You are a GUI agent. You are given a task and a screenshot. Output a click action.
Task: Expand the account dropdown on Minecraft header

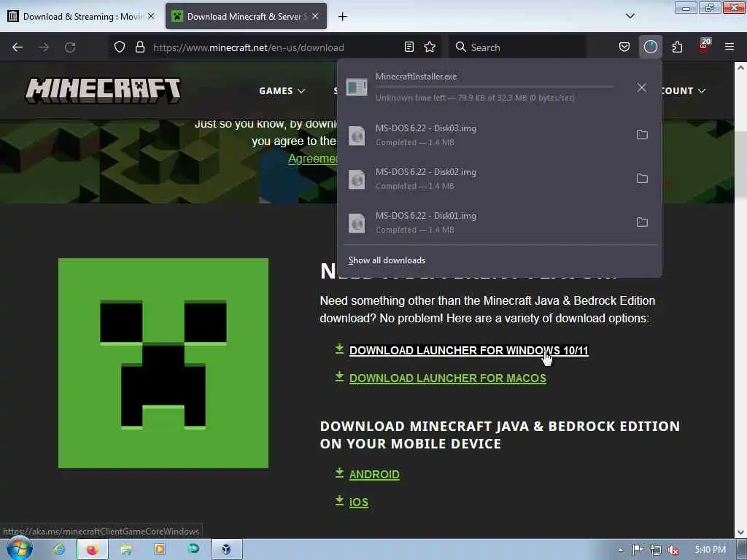point(684,91)
